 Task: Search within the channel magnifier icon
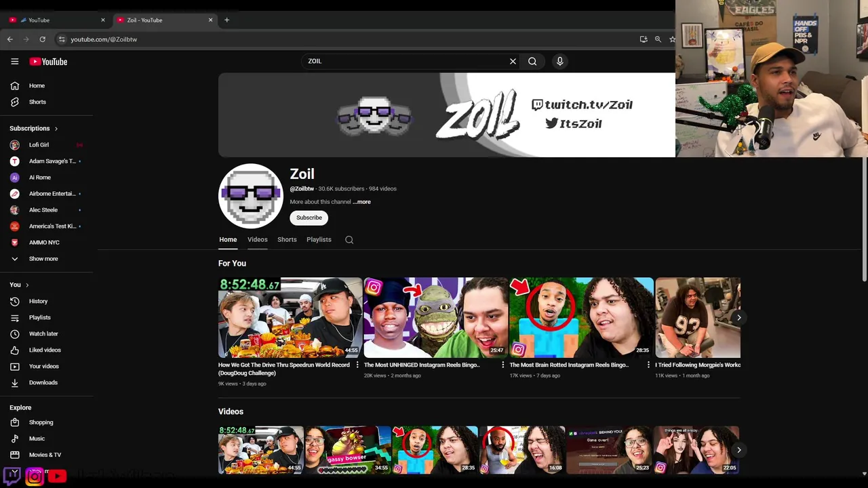[349, 240]
